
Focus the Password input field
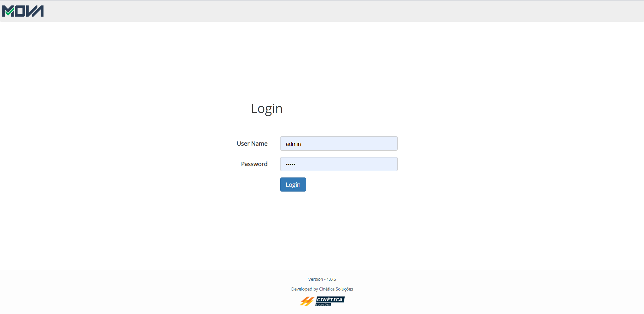coord(339,164)
